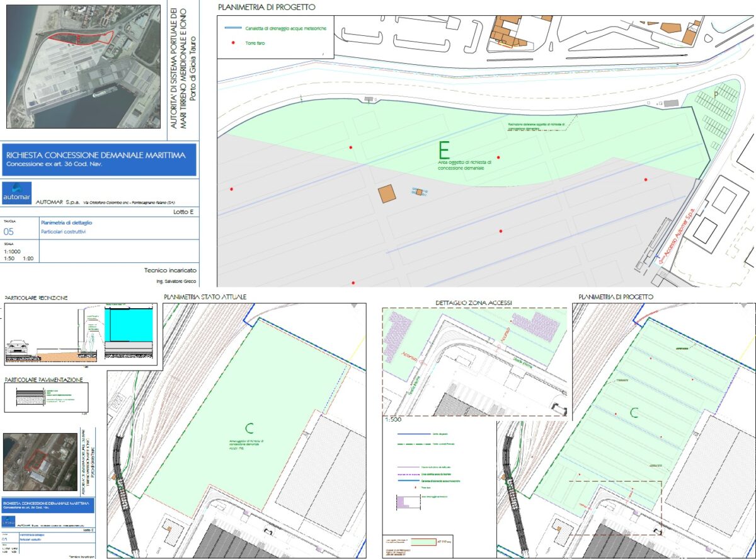
Task: Select the Planimetria Stato Attuale heading
Action: click(x=205, y=296)
